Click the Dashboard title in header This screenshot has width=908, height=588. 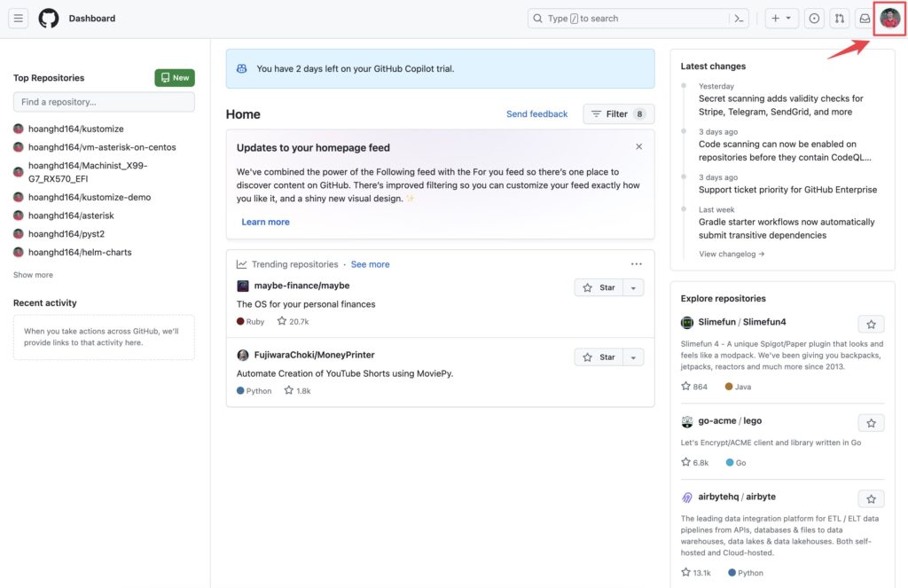point(92,19)
